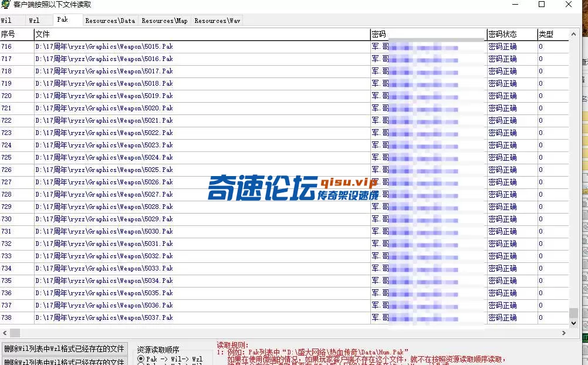Select row 729 file path 5028.Pak

tap(104, 207)
